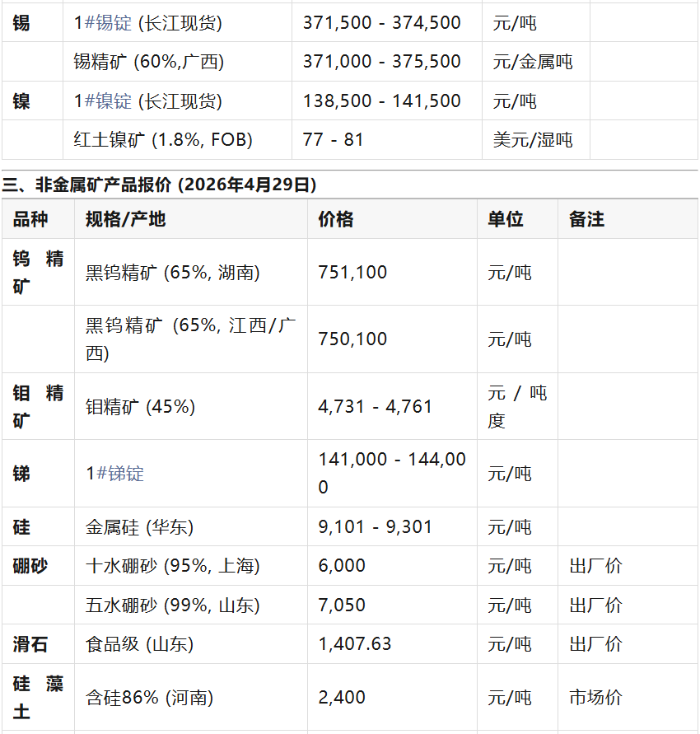Click the 美元/湿吨 unit cell
Viewport: 700px width, 734px height.
[x=532, y=140]
